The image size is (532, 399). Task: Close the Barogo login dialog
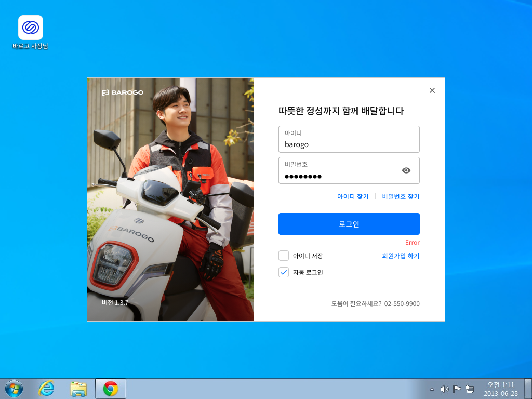(432, 90)
